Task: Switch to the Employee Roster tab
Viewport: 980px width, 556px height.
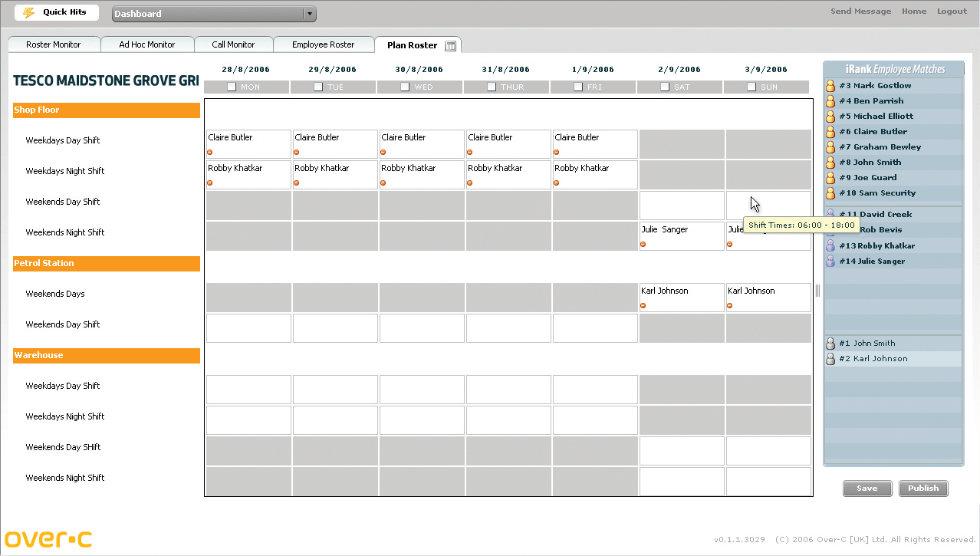Action: 324,44
